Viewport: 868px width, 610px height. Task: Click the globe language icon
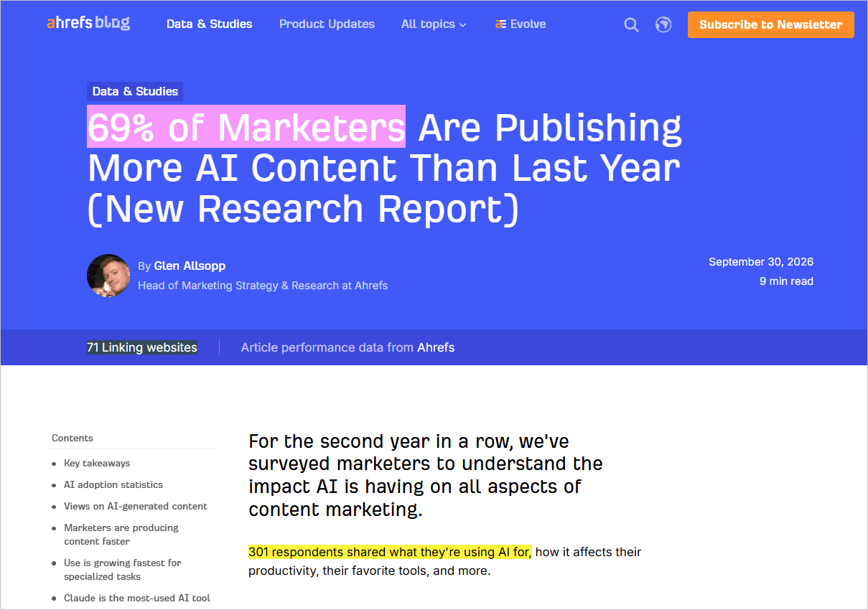(x=663, y=25)
